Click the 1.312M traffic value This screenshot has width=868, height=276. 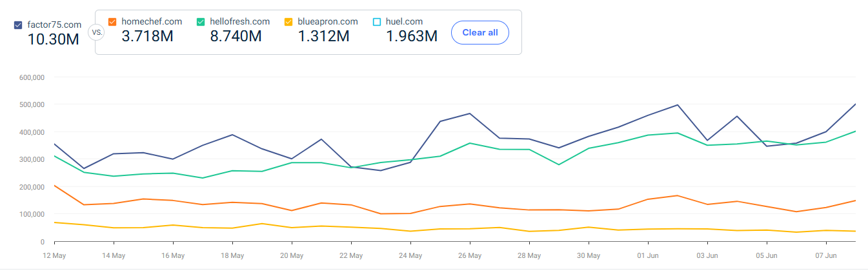click(323, 36)
